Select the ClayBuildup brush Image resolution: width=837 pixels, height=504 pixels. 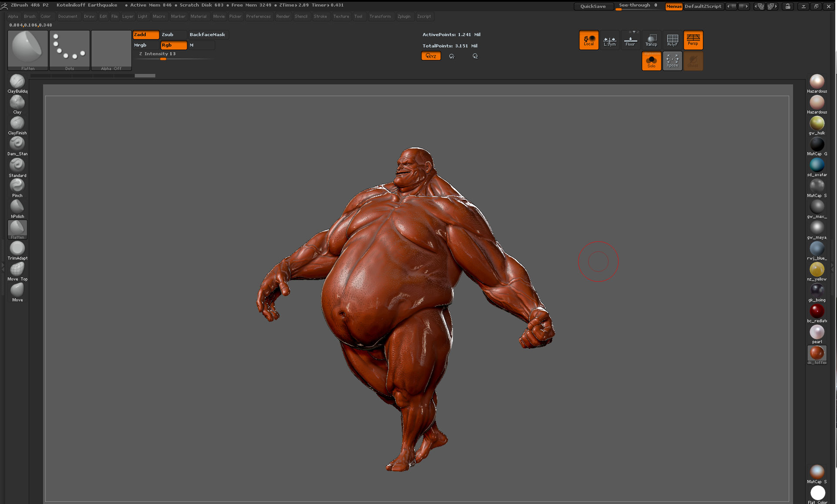[17, 81]
